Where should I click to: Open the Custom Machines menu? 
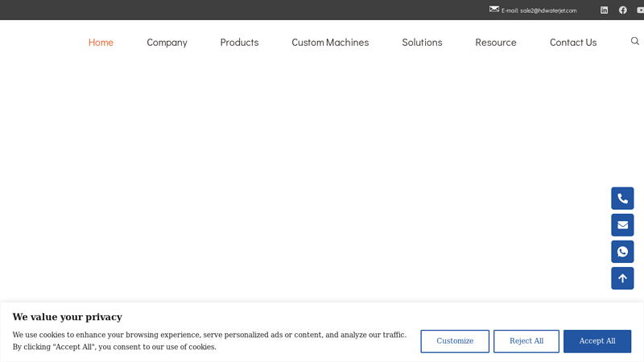click(330, 43)
